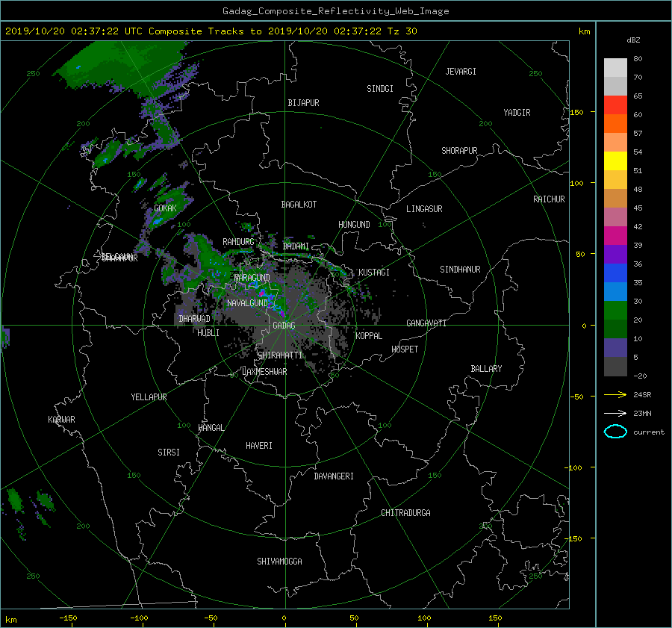Click the yellow 24SR arrow legend icon
The image size is (672, 628).
pos(615,394)
